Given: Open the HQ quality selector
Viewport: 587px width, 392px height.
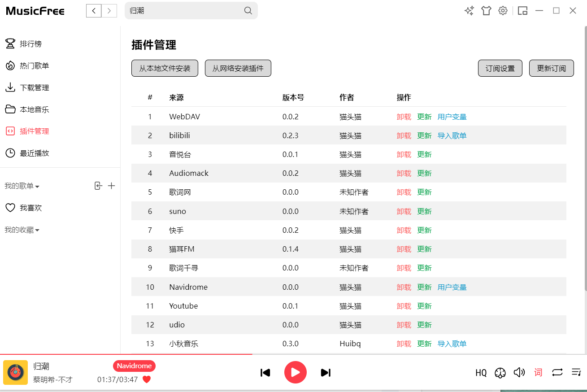Looking at the screenshot, I should point(481,373).
